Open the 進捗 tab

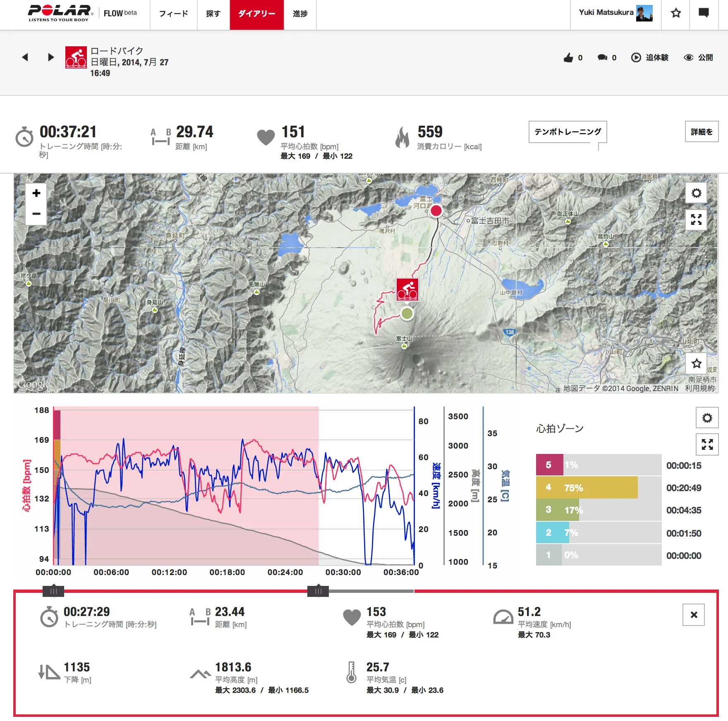[300, 14]
